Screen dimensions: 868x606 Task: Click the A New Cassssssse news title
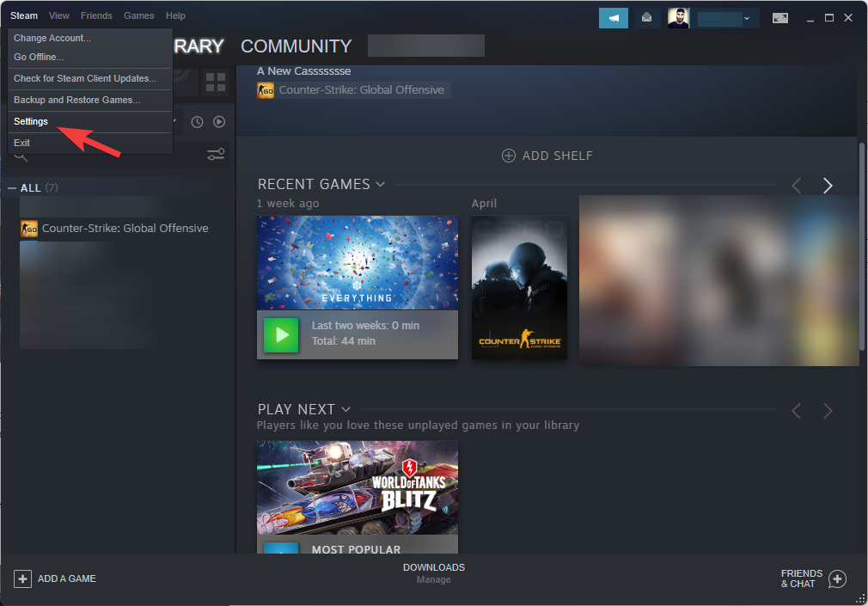point(304,70)
